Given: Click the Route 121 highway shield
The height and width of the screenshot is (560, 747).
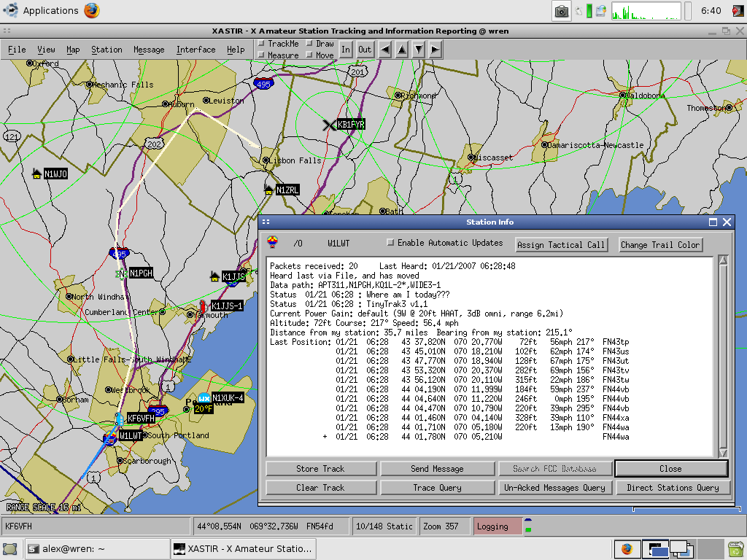Looking at the screenshot, I should click(12, 137).
